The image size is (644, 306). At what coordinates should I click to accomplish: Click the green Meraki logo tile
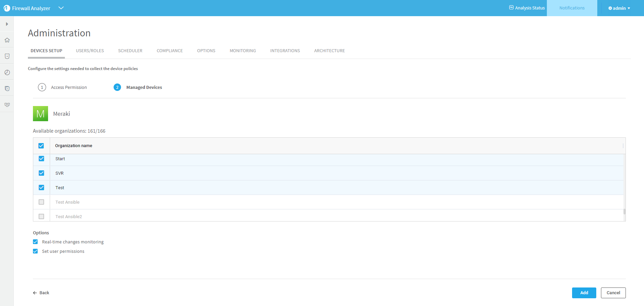pyautogui.click(x=40, y=114)
